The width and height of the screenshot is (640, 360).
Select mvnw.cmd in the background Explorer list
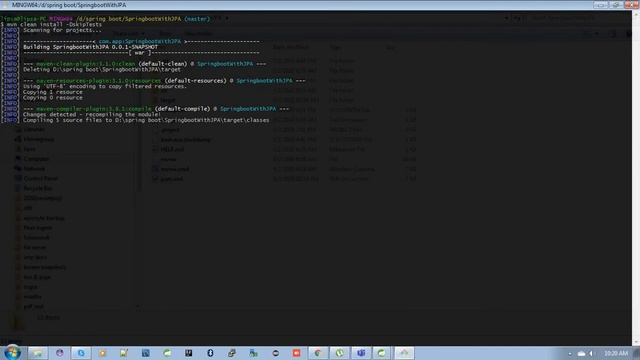coord(174,169)
